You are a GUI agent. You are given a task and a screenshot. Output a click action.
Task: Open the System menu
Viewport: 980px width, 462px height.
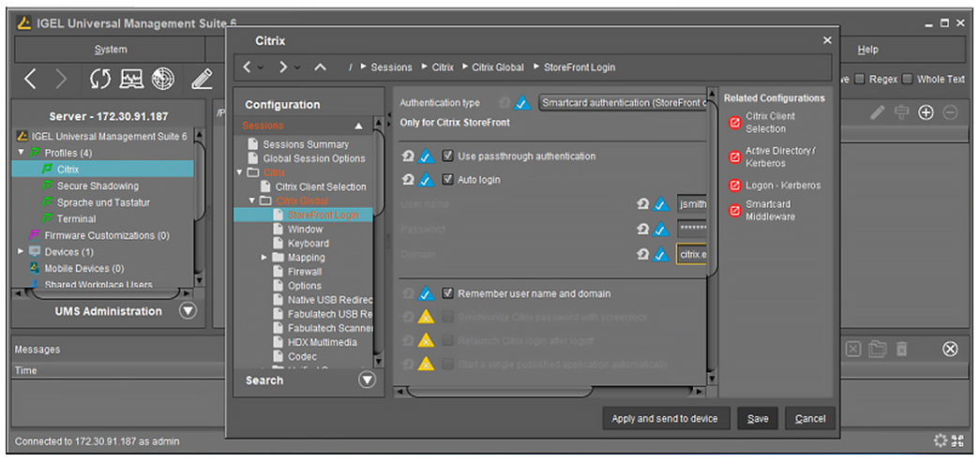pos(111,50)
